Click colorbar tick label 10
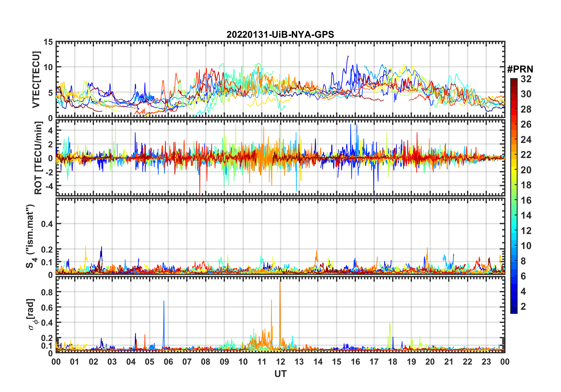 tap(526, 246)
